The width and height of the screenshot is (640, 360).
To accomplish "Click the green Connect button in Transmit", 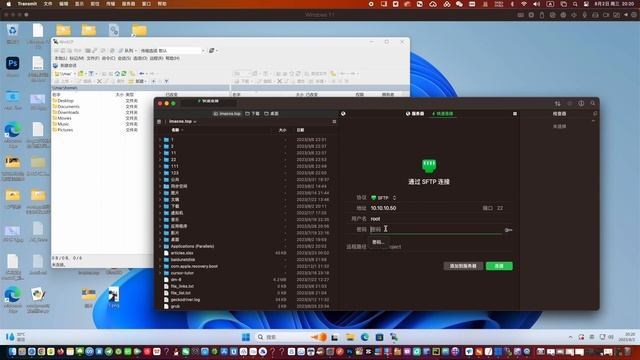I will point(499,266).
